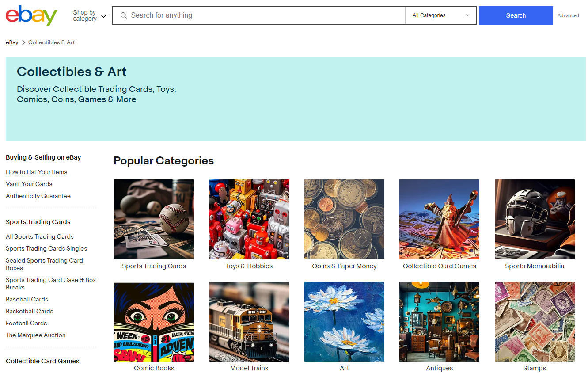This screenshot has height=373, width=588.
Task: Select eBay in the breadcrumb trail
Action: pyautogui.click(x=12, y=42)
